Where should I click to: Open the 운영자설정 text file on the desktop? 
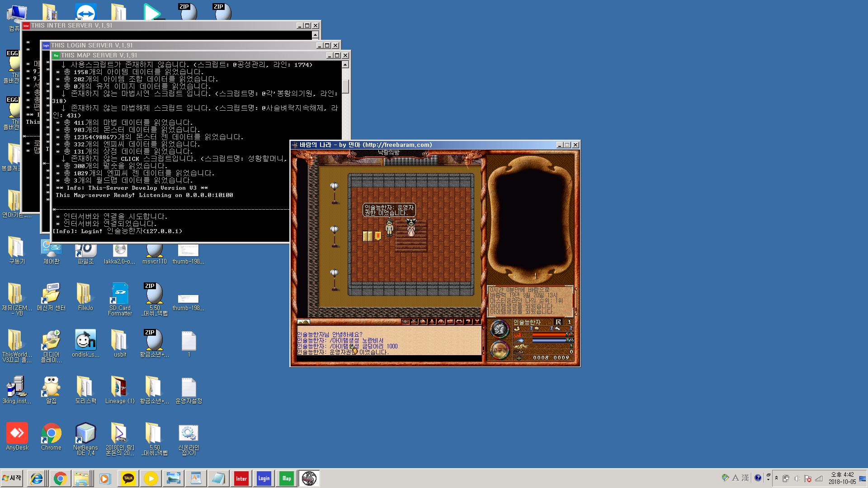tap(189, 390)
